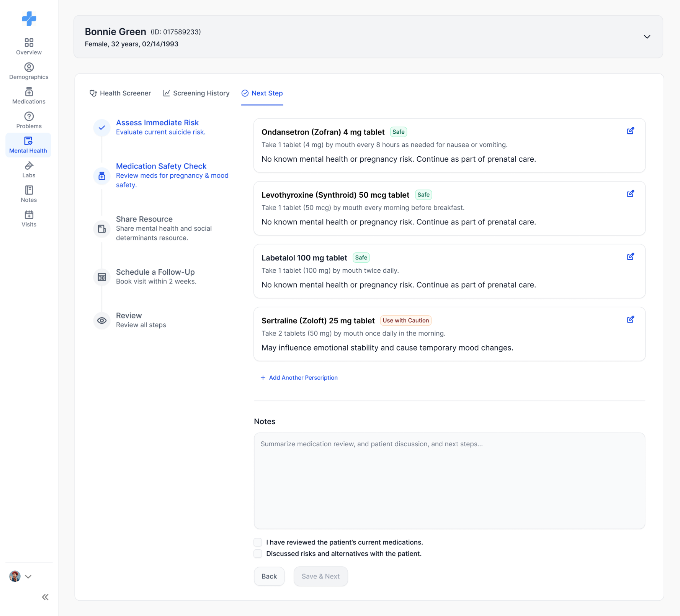The image size is (680, 616).
Task: Collapse the sidebar with double chevron
Action: [x=45, y=597]
